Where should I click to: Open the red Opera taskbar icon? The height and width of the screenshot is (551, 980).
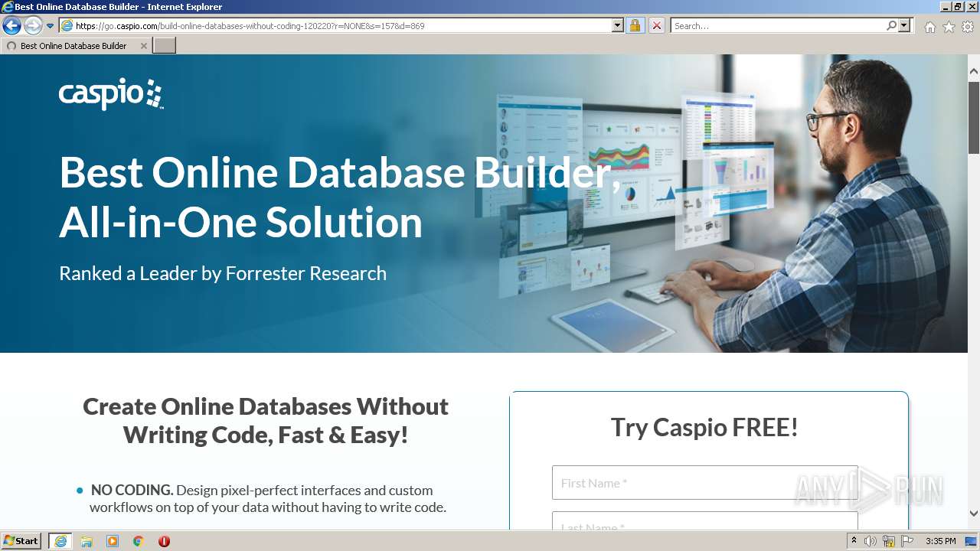(x=164, y=541)
